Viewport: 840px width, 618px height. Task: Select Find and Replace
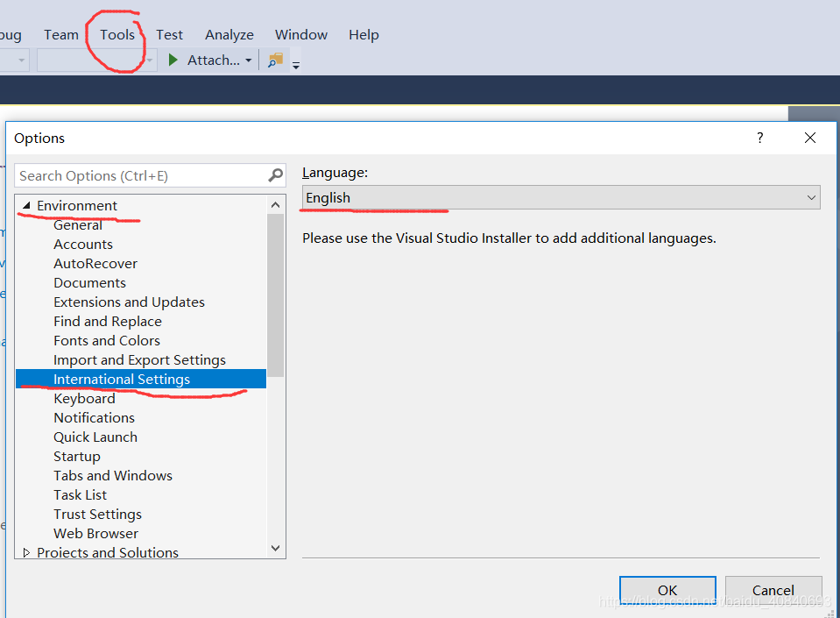[x=108, y=322]
